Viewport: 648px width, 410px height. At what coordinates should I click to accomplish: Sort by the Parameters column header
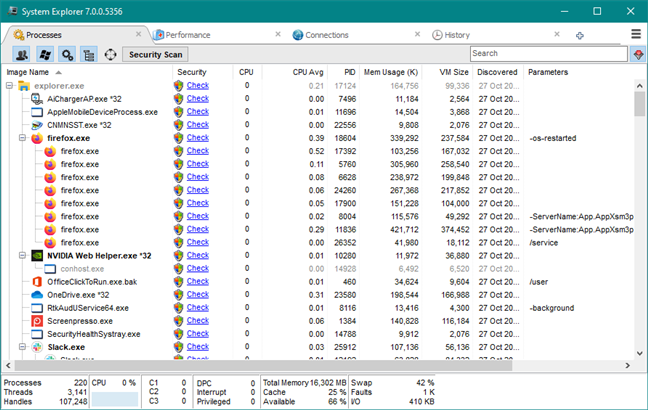coord(548,72)
